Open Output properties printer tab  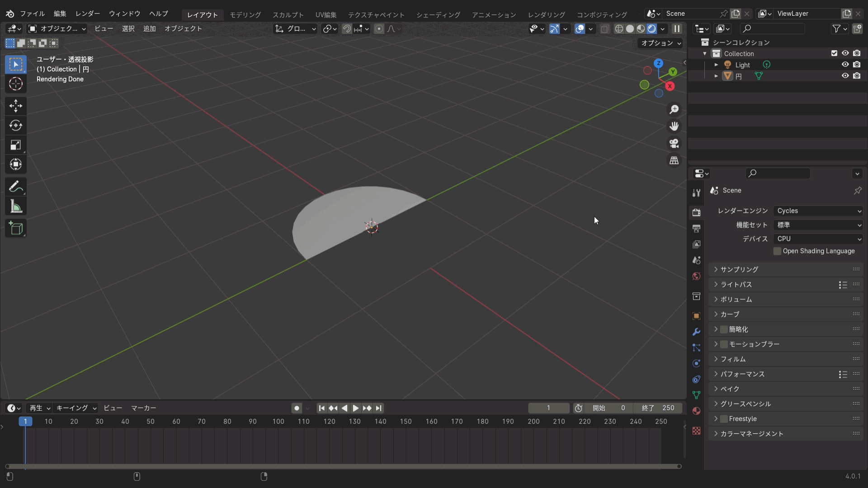(696, 229)
